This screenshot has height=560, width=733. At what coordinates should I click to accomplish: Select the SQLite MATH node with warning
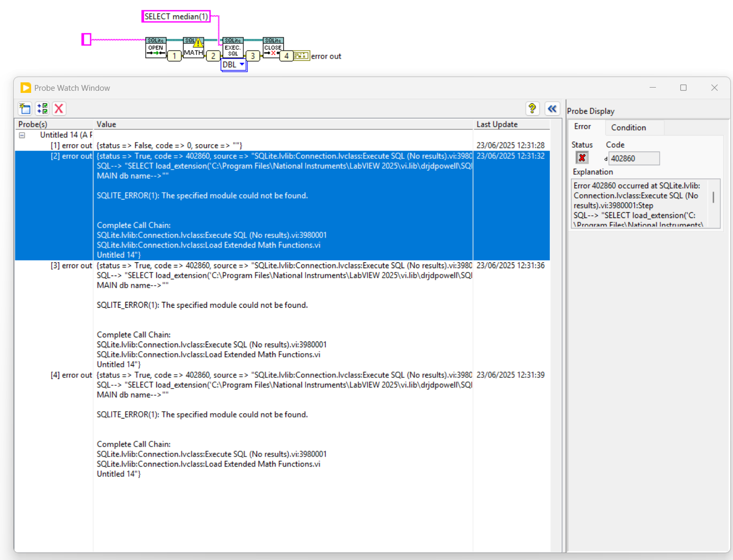click(193, 48)
